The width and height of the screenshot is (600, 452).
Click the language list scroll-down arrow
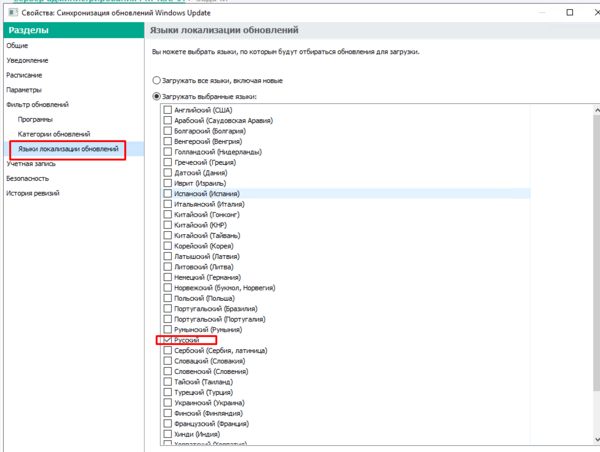597,439
